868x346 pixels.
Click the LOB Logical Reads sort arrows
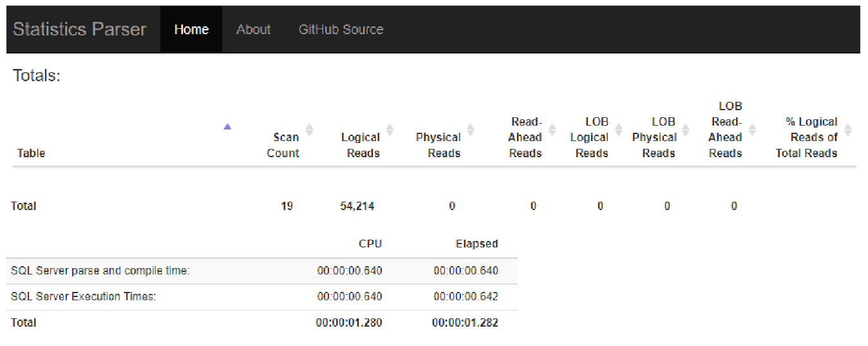(618, 130)
